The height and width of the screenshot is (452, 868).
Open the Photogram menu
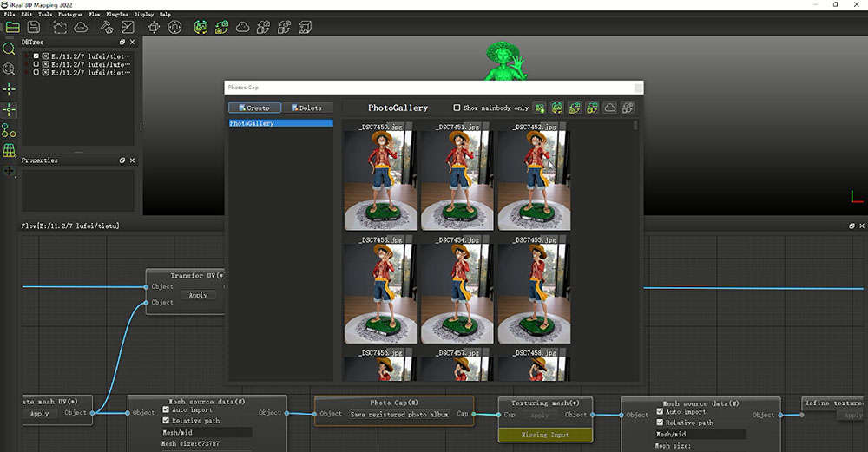tap(70, 15)
